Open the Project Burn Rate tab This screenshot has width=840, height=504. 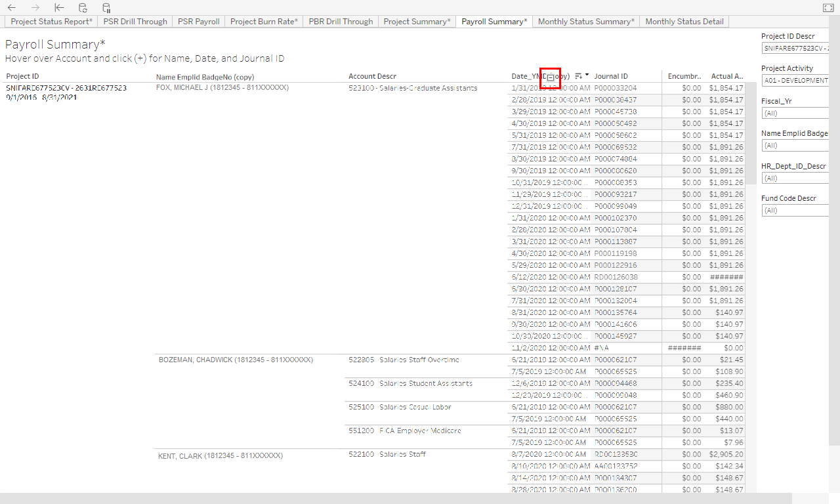click(264, 22)
